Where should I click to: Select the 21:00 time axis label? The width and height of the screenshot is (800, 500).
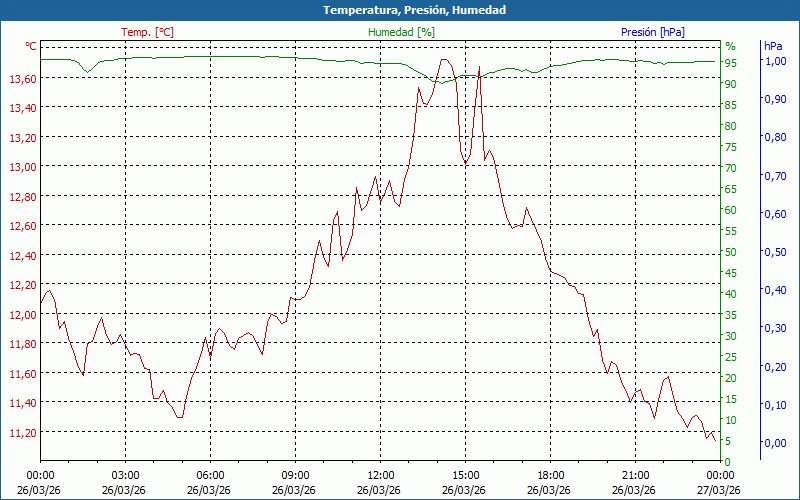click(x=635, y=475)
